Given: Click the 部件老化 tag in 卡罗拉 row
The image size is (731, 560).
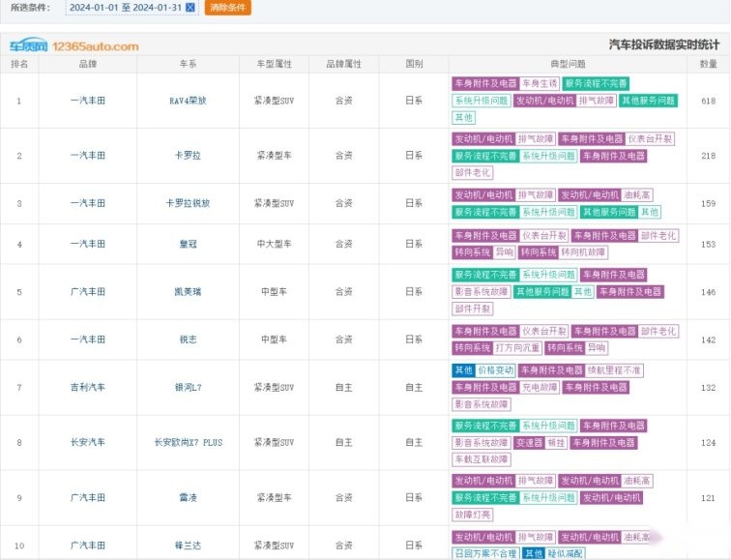Looking at the screenshot, I should [473, 172].
